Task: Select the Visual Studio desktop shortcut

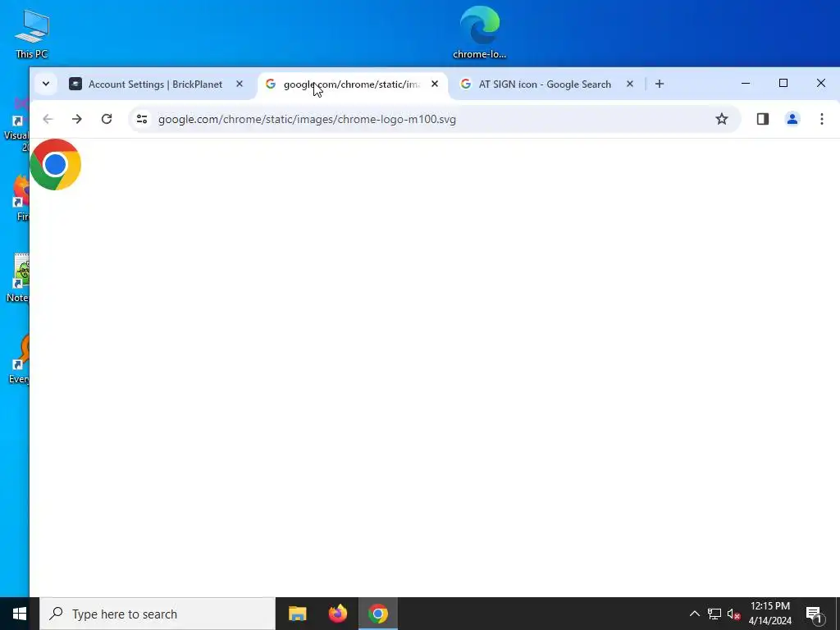Action: 16,124
